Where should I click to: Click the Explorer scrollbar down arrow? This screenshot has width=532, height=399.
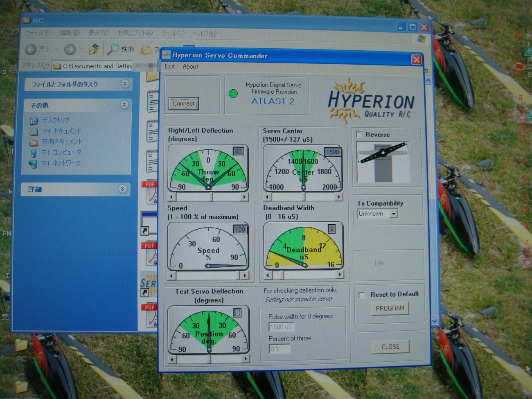pyautogui.click(x=434, y=321)
